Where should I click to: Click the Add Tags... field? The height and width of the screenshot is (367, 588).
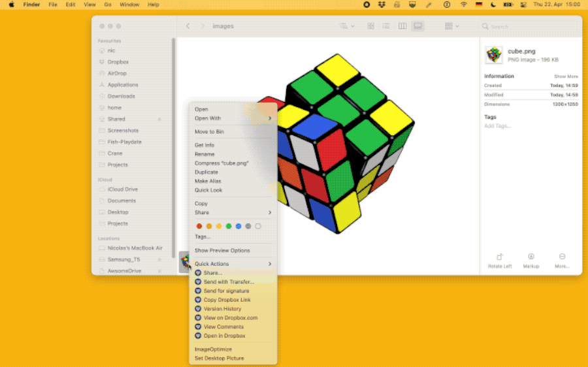tap(498, 126)
